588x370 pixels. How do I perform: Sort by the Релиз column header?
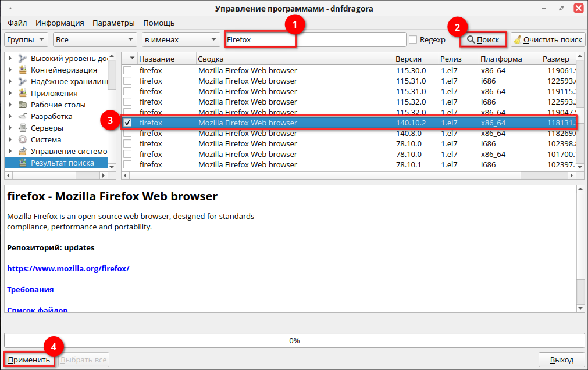point(459,59)
